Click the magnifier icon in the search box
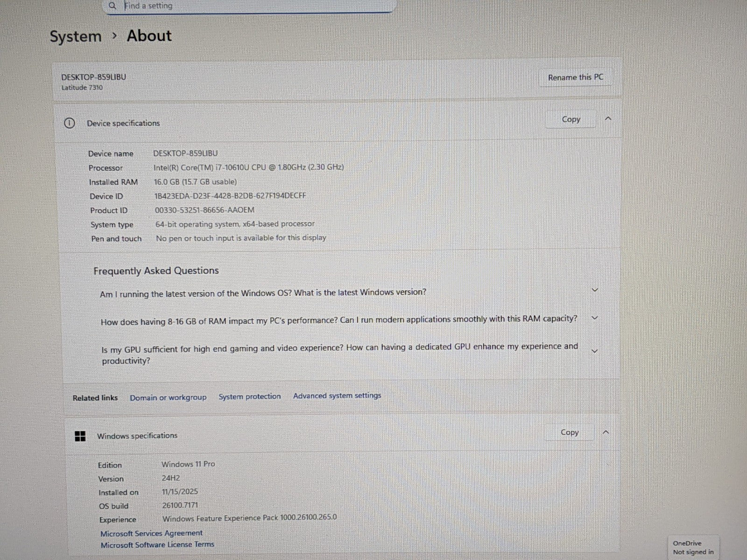The image size is (747, 560). 113,6
